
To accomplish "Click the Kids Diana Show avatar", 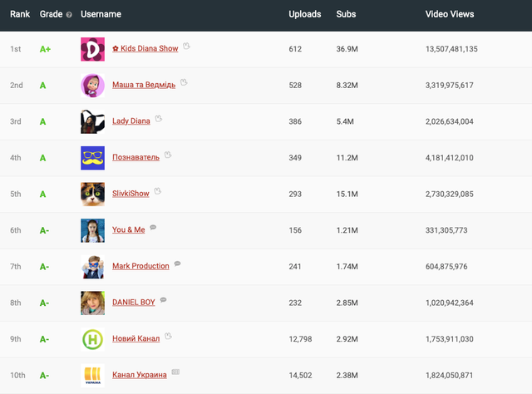I will [x=92, y=50].
